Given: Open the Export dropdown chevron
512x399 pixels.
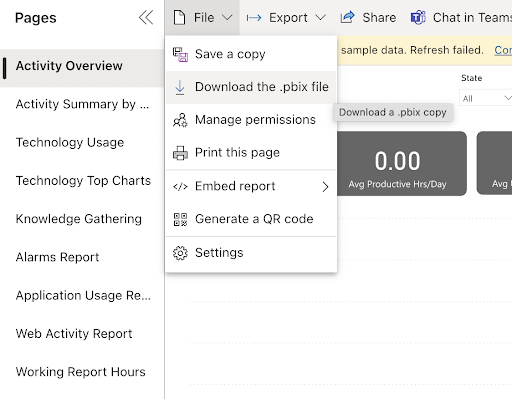Looking at the screenshot, I should coord(320,18).
